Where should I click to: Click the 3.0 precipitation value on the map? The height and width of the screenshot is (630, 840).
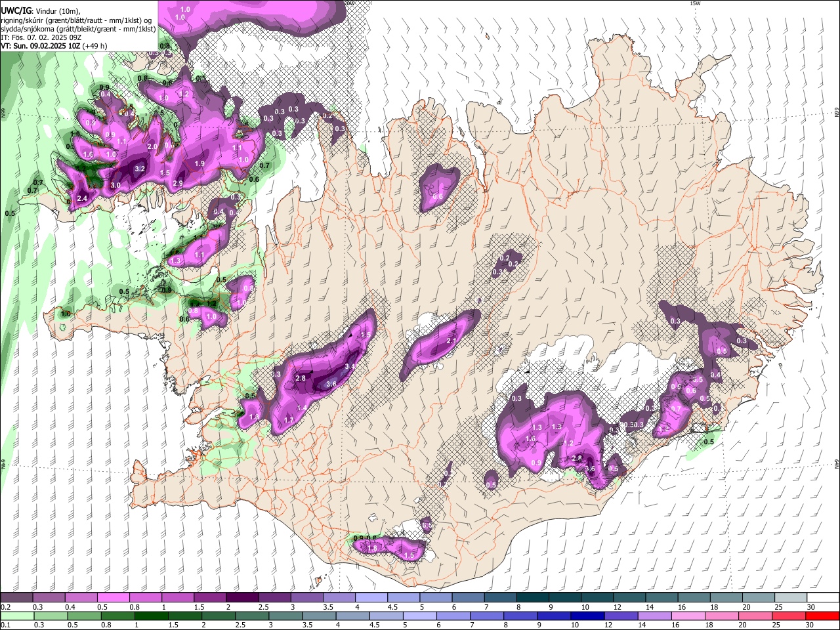pos(115,186)
